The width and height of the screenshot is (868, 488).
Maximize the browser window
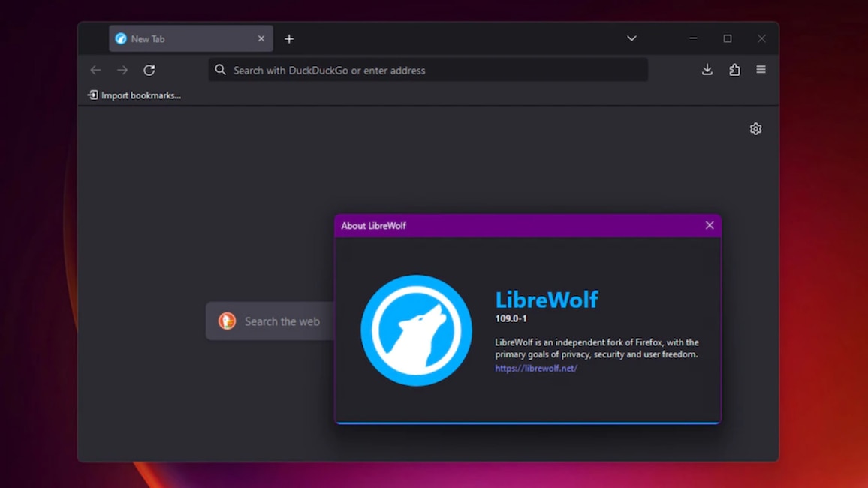(728, 38)
